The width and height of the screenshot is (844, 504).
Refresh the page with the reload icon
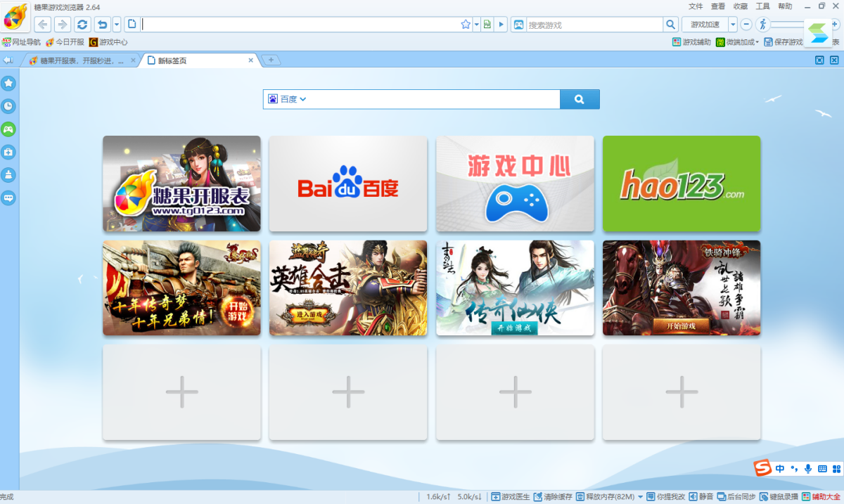(82, 23)
